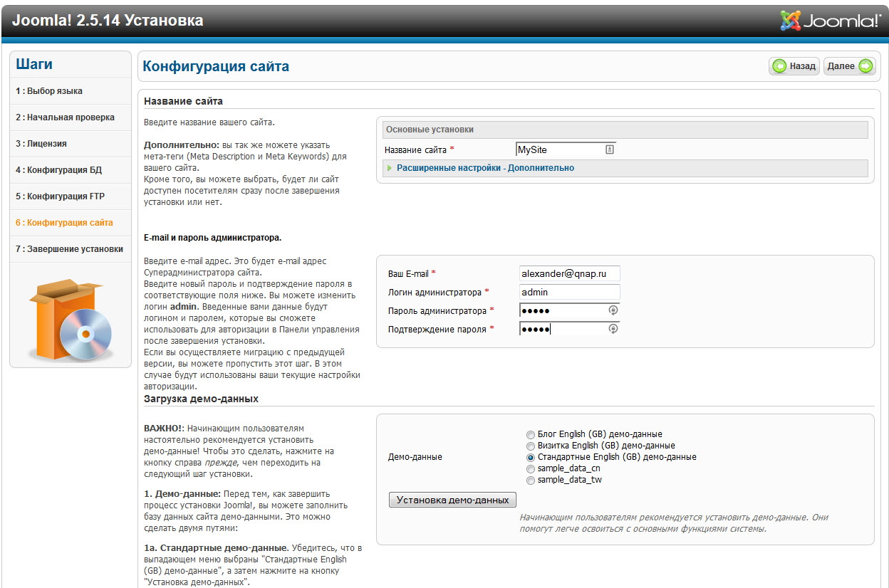889x588 pixels.
Task: Click the Назад button
Action: tap(794, 66)
